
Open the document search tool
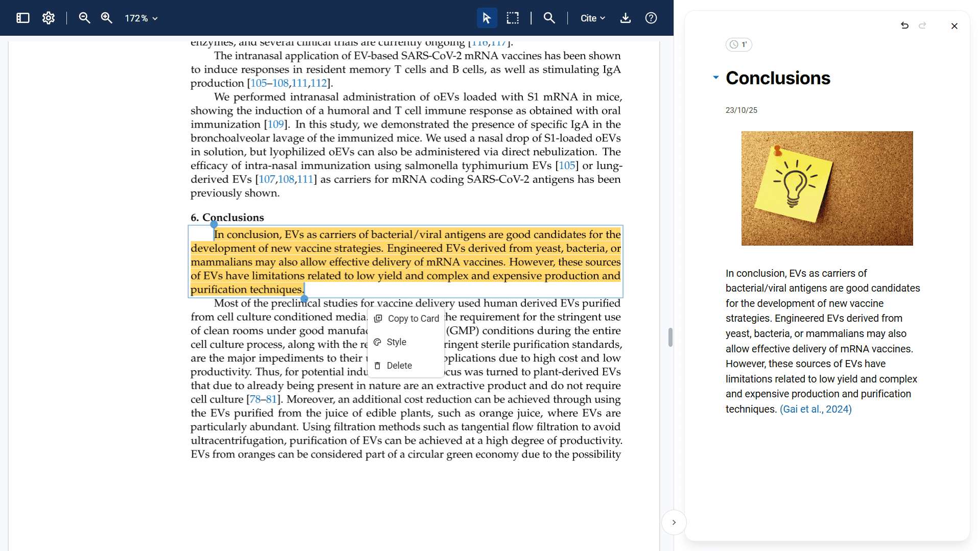549,18
